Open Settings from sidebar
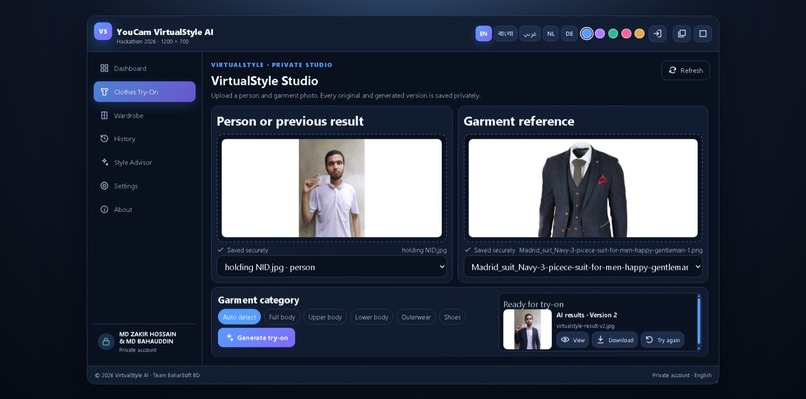The height and width of the screenshot is (399, 806). pos(144,186)
